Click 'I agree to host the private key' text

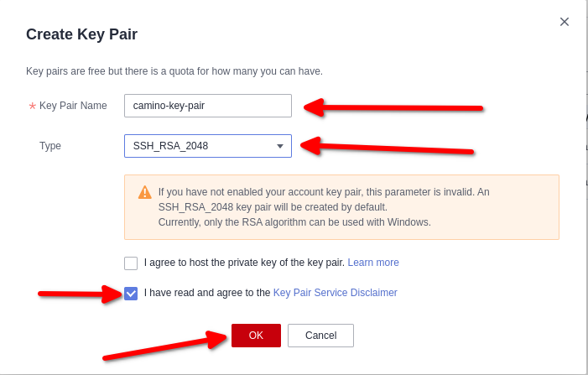pos(244,263)
